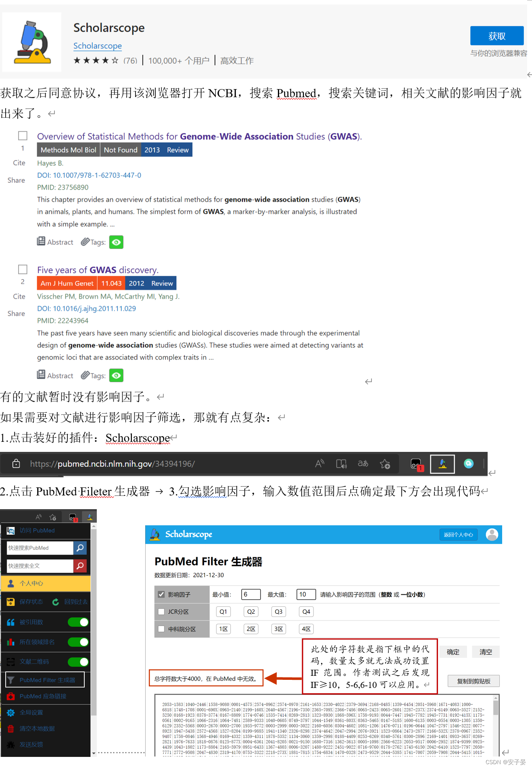Image resolution: width=532 pixels, height=769 pixels.
Task: Click the add to favorites star icon
Action: [385, 464]
